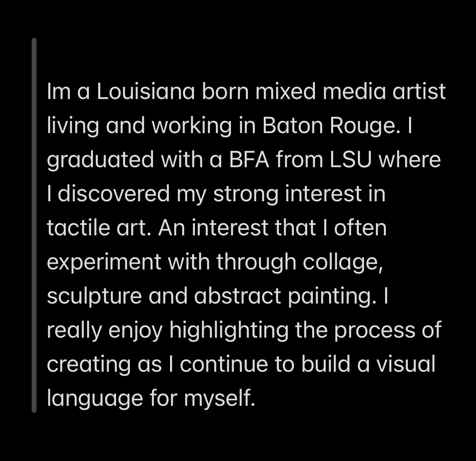Click the word "experiment" in the paragraph
The height and width of the screenshot is (461, 476).
tap(104, 262)
